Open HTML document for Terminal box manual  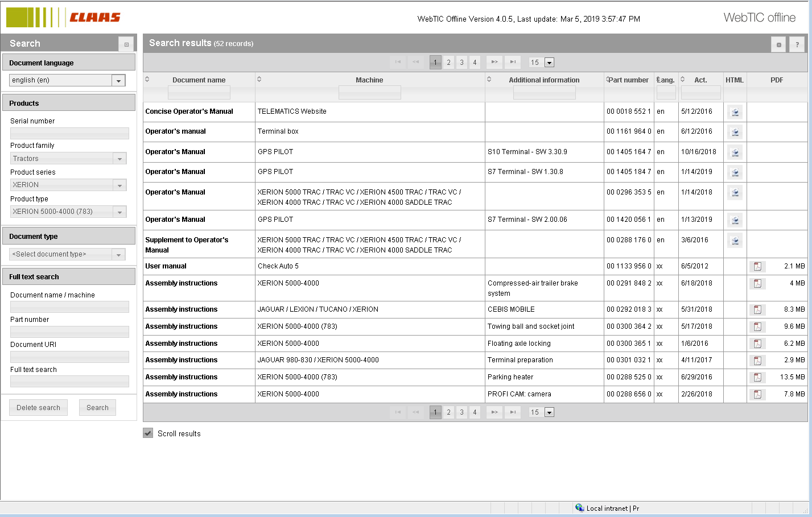click(x=735, y=132)
